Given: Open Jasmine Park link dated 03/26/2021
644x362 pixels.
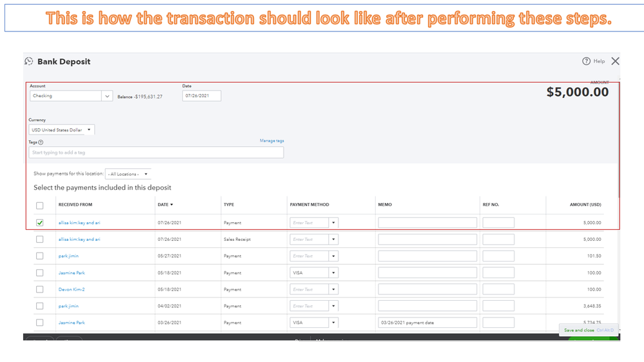Looking at the screenshot, I should 72,323.
